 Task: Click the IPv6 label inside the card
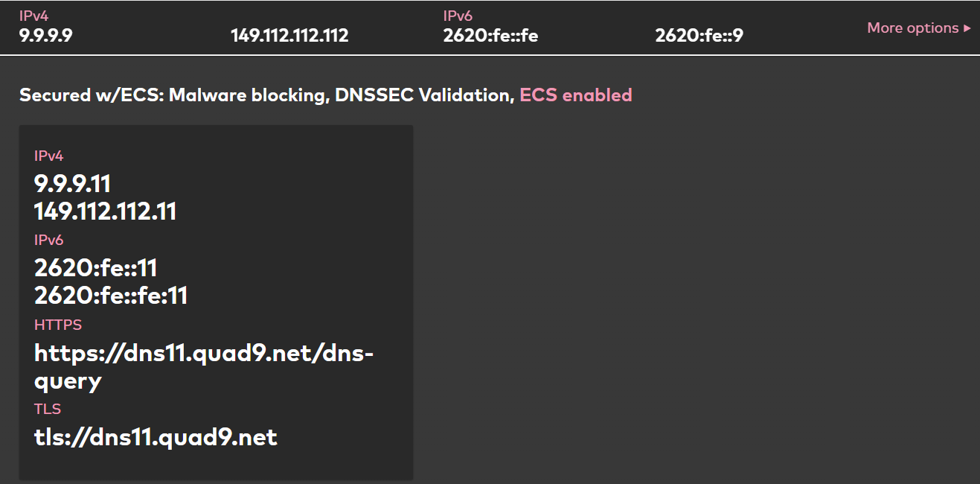[48, 240]
